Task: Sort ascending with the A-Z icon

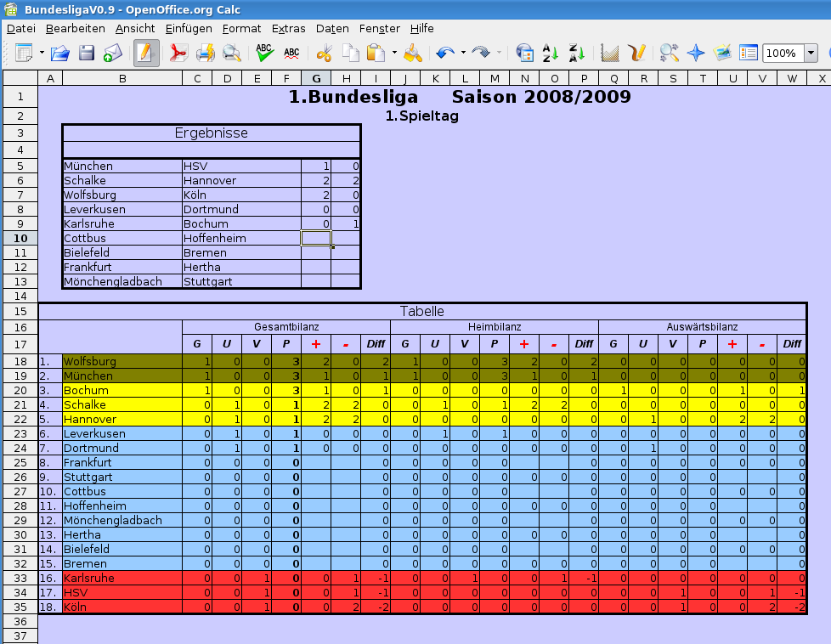Action: tap(550, 54)
